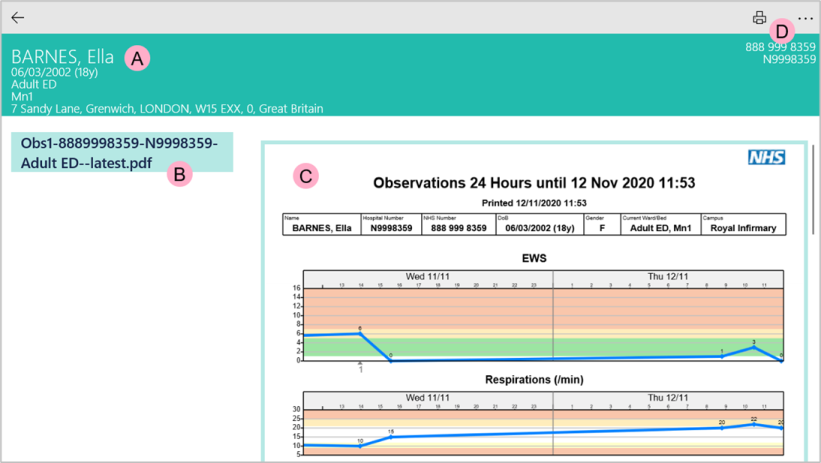Click the back arrow icon

coord(18,18)
